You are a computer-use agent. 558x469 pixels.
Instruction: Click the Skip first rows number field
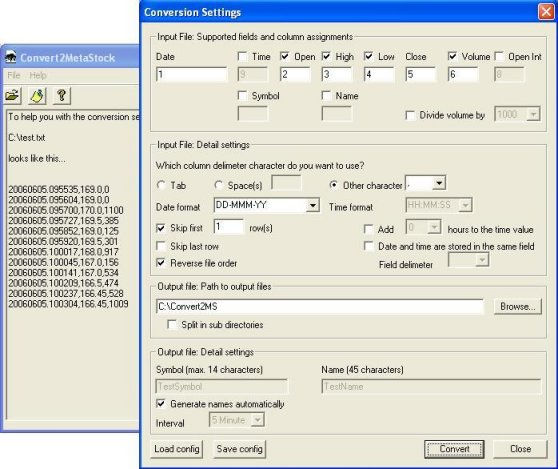(x=229, y=227)
